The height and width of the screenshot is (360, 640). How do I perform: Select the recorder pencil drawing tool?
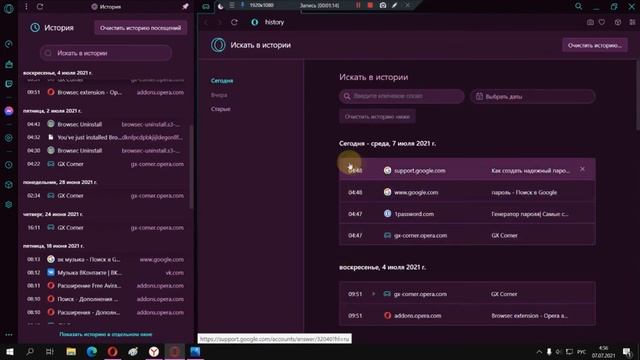(x=394, y=5)
